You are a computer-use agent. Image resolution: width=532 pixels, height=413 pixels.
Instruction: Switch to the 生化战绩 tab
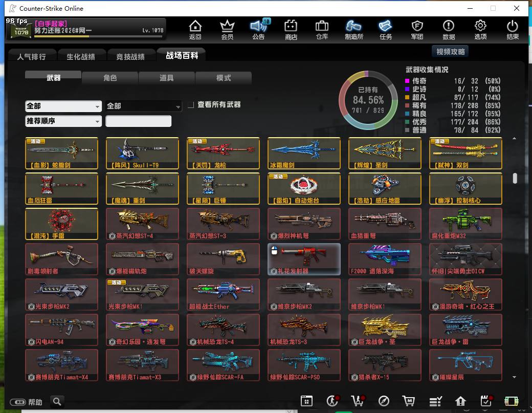pos(81,56)
